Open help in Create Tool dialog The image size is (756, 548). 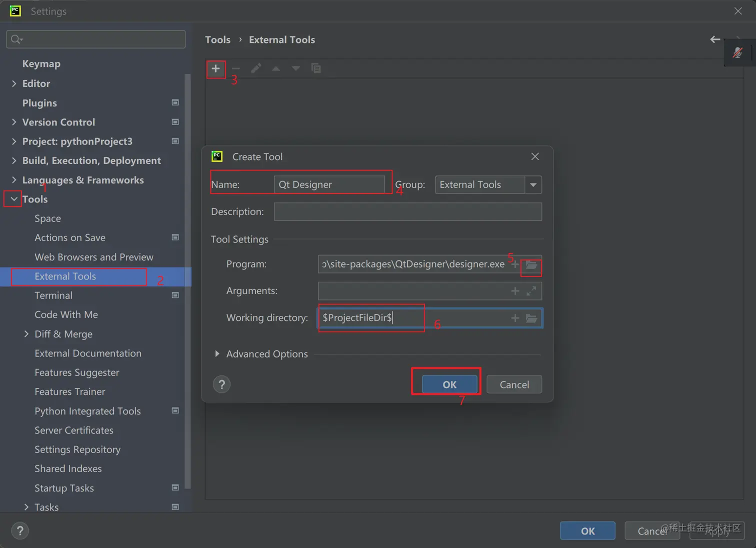pyautogui.click(x=222, y=384)
